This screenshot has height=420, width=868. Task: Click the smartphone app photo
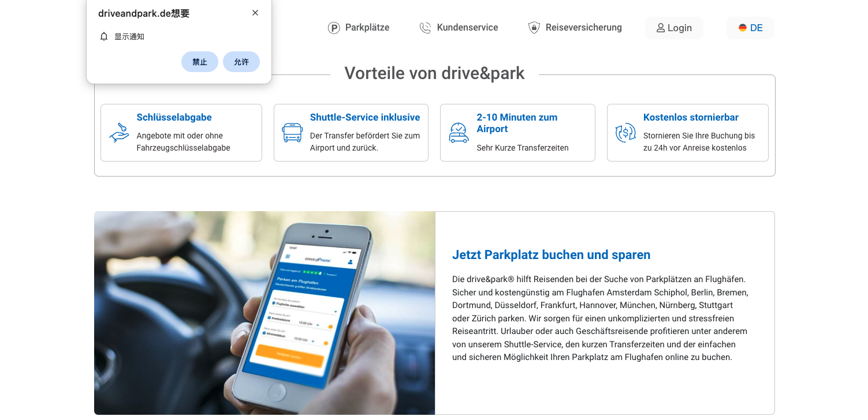point(265,313)
